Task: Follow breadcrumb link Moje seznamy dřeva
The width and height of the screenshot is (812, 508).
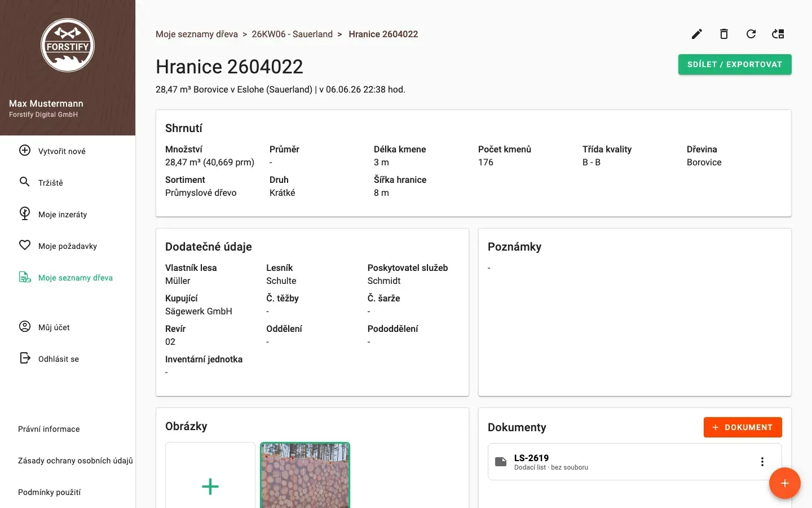Action: coord(197,34)
